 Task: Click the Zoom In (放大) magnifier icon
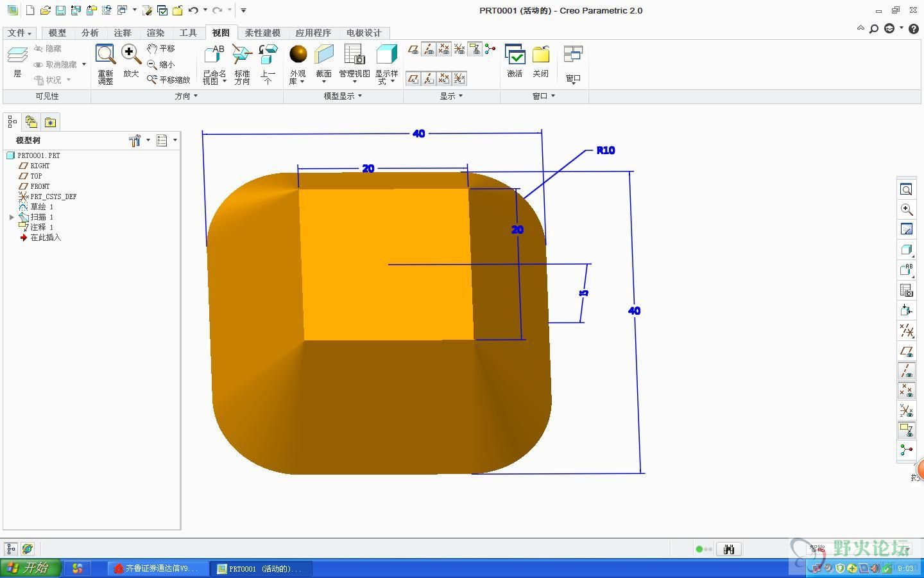tap(131, 55)
